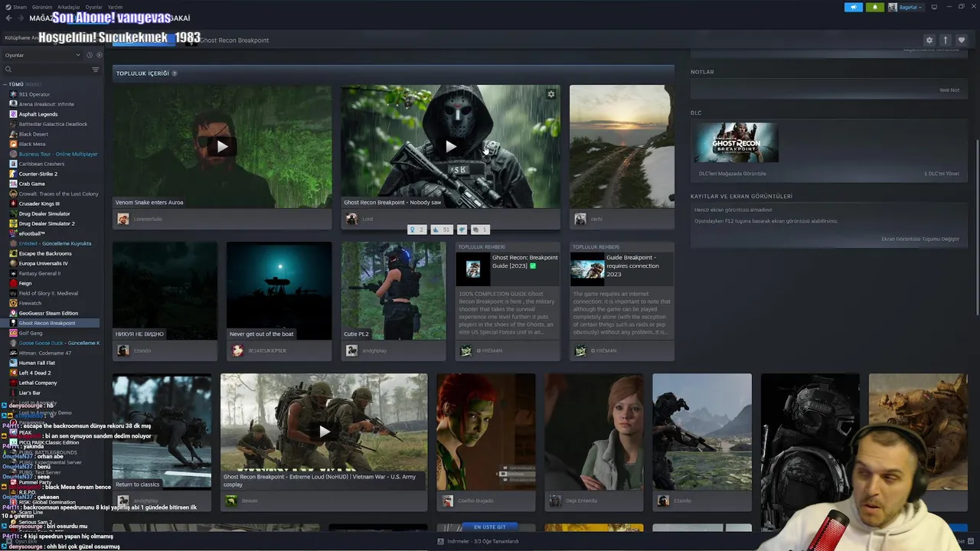
Task: Play the Ghost Recon Breakpoint - Nobody saw video
Action: pyautogui.click(x=450, y=146)
